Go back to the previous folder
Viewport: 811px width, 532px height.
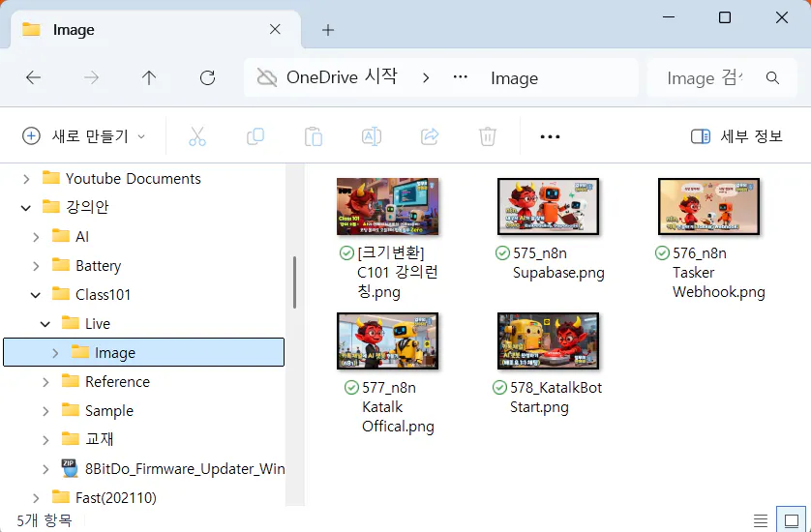click(x=34, y=78)
